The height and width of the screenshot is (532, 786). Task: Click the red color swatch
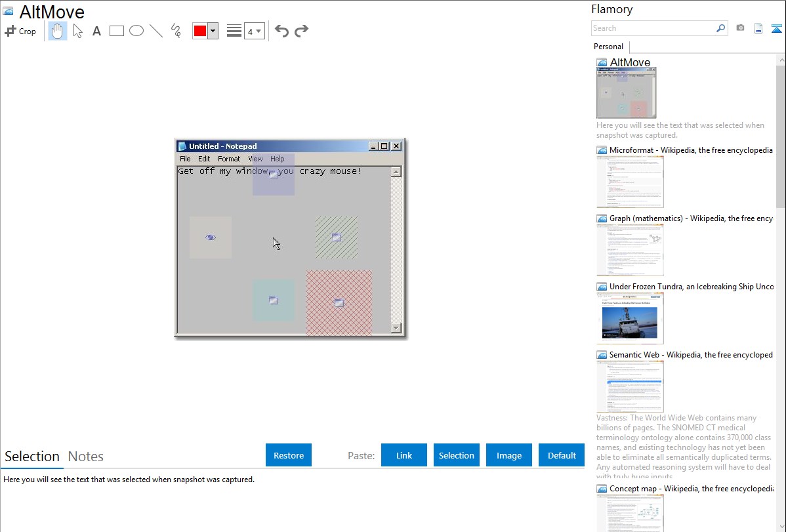pos(200,31)
